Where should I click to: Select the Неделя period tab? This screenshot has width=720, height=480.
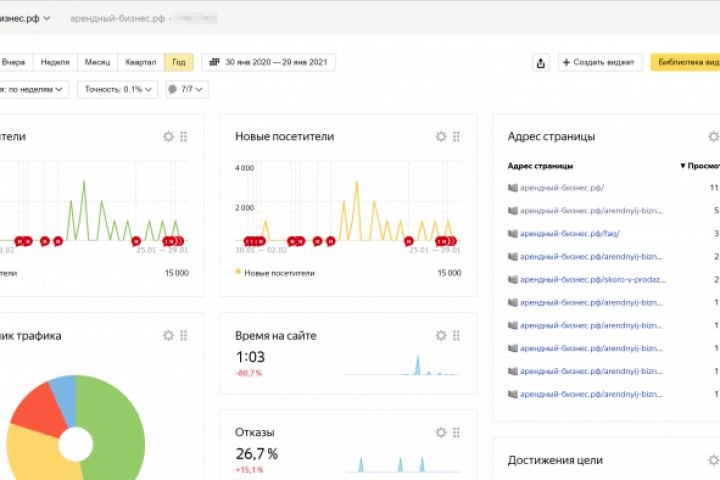coord(55,62)
